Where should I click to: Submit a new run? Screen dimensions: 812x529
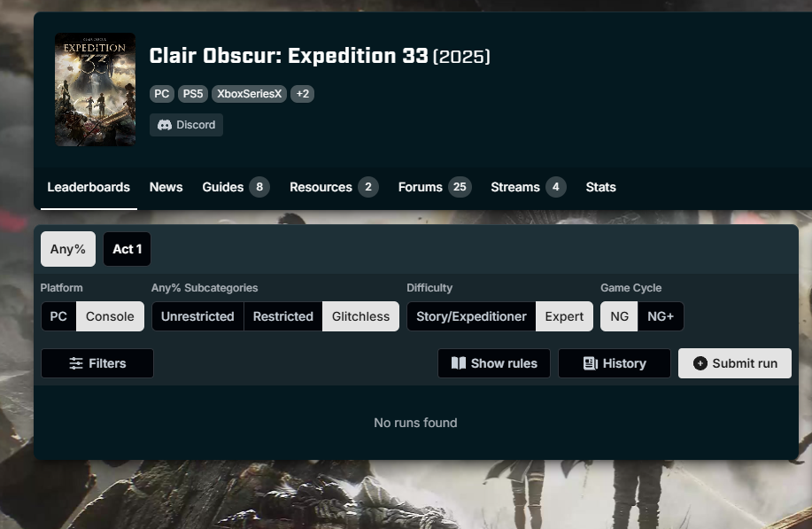point(735,363)
